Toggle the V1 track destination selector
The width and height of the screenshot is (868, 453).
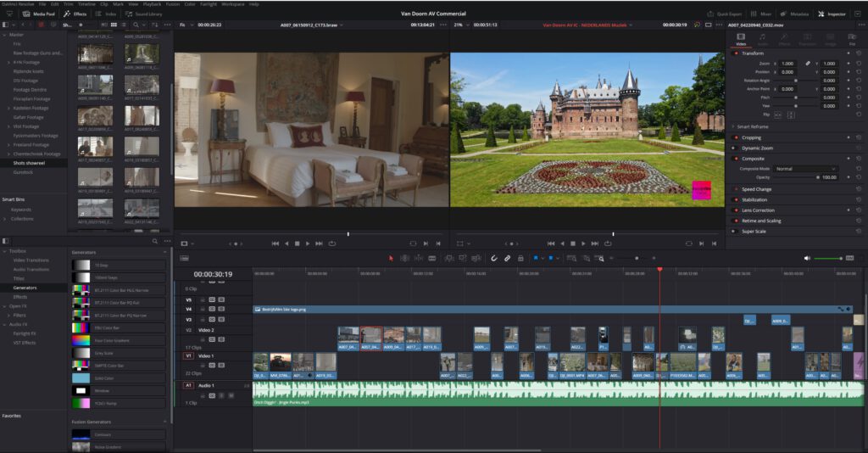click(188, 356)
